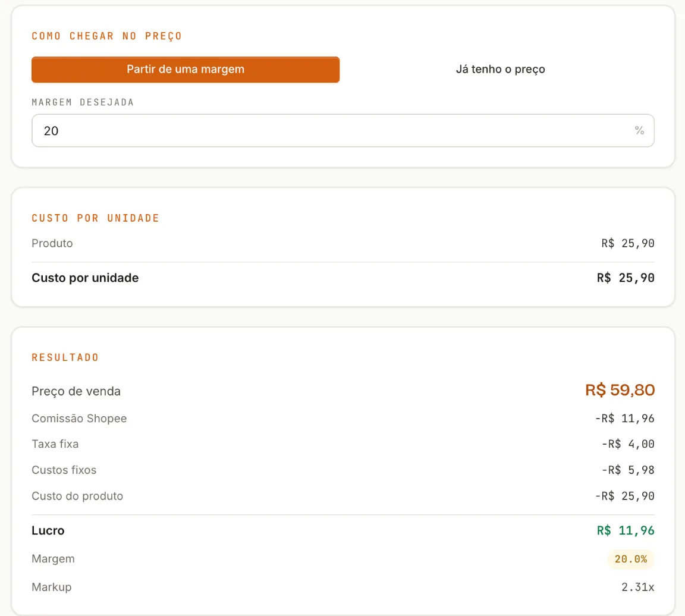The width and height of the screenshot is (685, 616).
Task: Click the "Markup" label
Action: tap(52, 587)
